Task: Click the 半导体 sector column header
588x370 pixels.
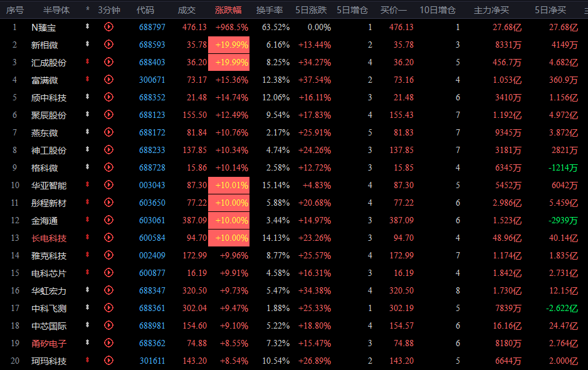Action: point(56,10)
